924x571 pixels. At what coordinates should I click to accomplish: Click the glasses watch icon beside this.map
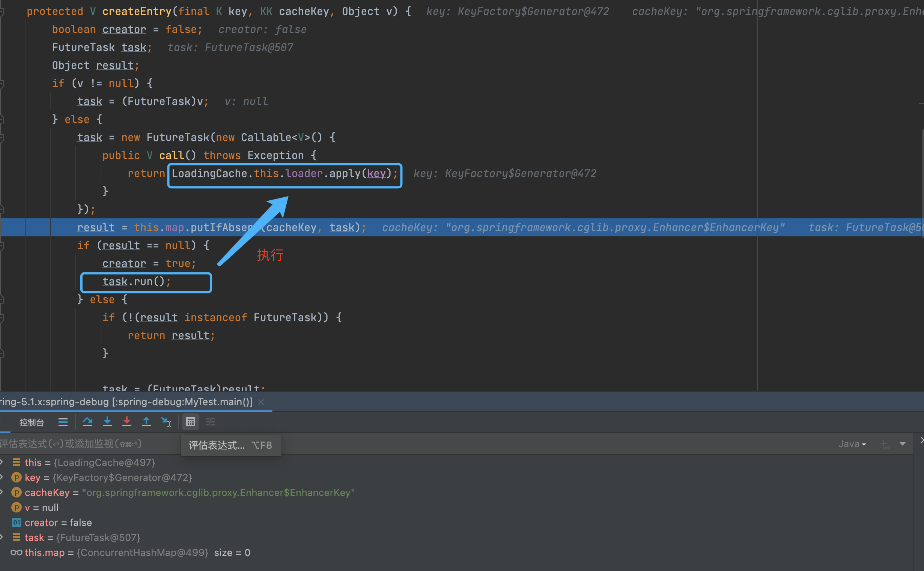click(16, 553)
